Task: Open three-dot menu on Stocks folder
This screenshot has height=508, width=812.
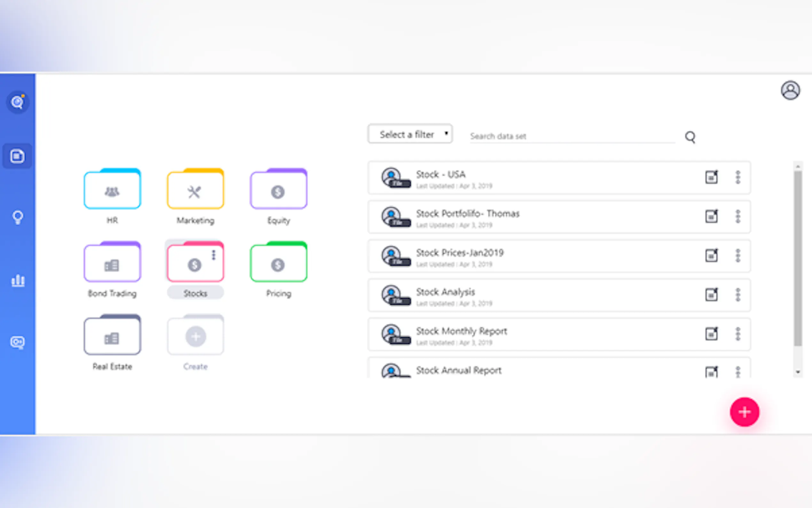Action: [x=214, y=255]
